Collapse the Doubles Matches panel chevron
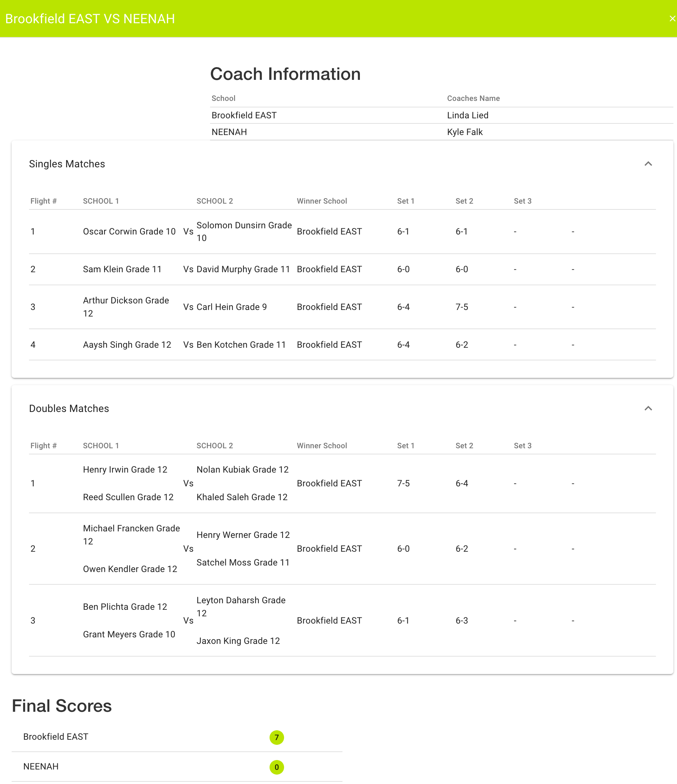 click(648, 408)
